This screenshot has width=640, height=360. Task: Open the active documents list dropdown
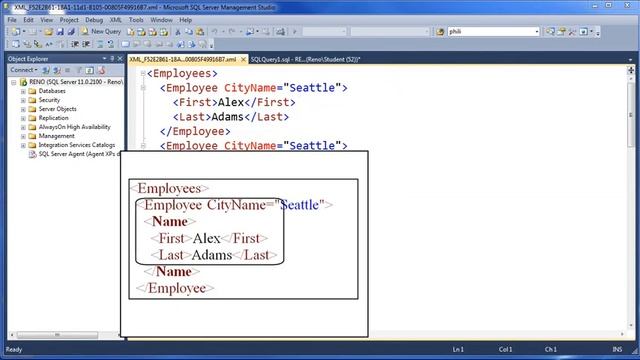tap(630, 60)
